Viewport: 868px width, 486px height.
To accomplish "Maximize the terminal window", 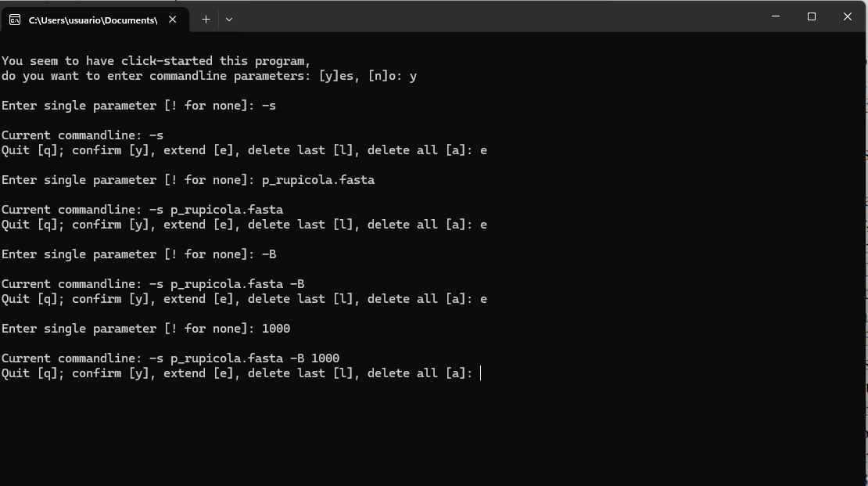I will [812, 16].
